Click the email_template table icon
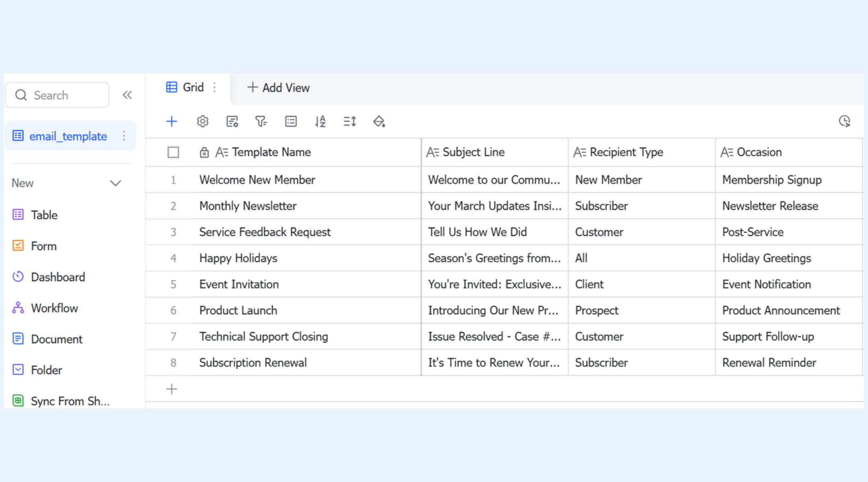The width and height of the screenshot is (868, 482). pyautogui.click(x=18, y=136)
